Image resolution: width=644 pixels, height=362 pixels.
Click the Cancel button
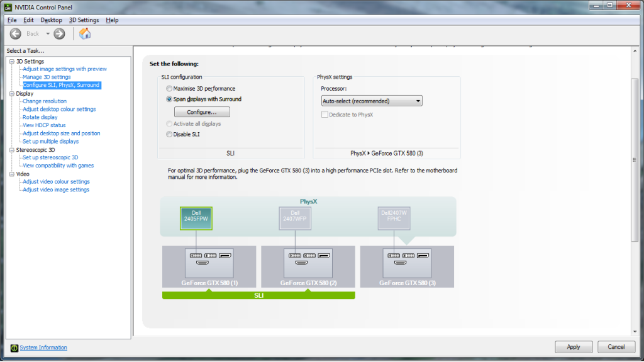[616, 347]
